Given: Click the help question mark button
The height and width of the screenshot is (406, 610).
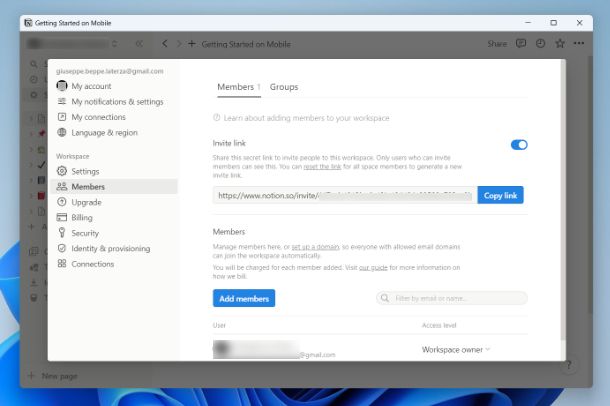Looking at the screenshot, I should [x=569, y=365].
